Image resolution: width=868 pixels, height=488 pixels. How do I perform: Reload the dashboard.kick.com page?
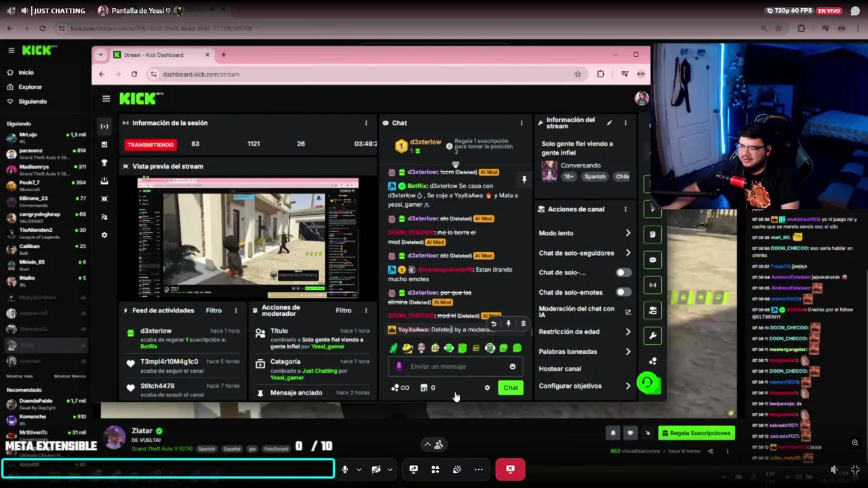[134, 74]
